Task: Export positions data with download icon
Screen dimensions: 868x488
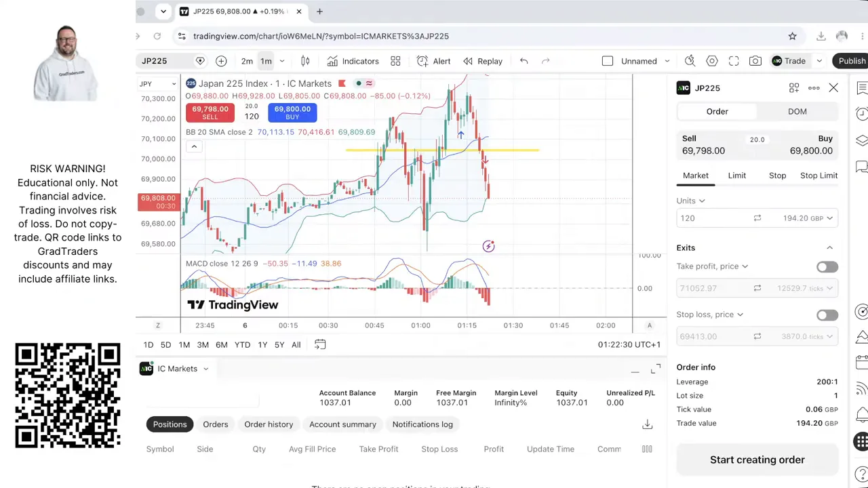Action: [x=647, y=424]
